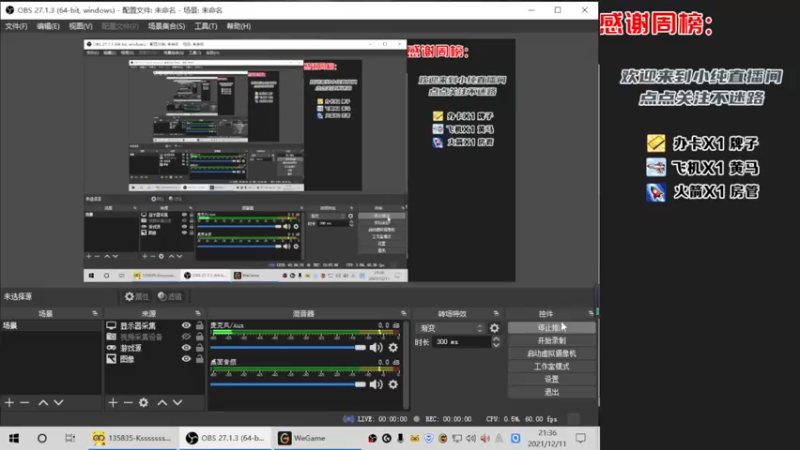Image resolution: width=800 pixels, height=450 pixels.
Task: Move scene up with arrow icon
Action: (43, 403)
